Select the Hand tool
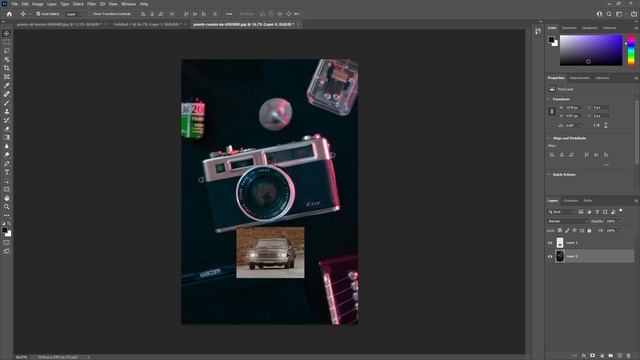This screenshot has width=640, height=360. (x=7, y=198)
